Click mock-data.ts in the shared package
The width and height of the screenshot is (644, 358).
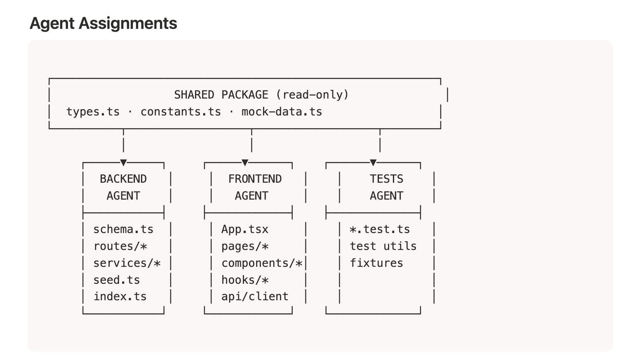tap(282, 112)
